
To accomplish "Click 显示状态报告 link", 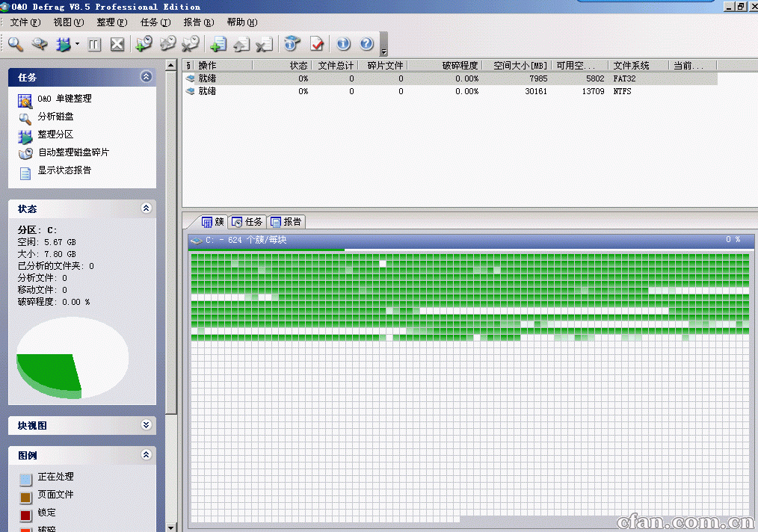I will pyautogui.click(x=64, y=170).
